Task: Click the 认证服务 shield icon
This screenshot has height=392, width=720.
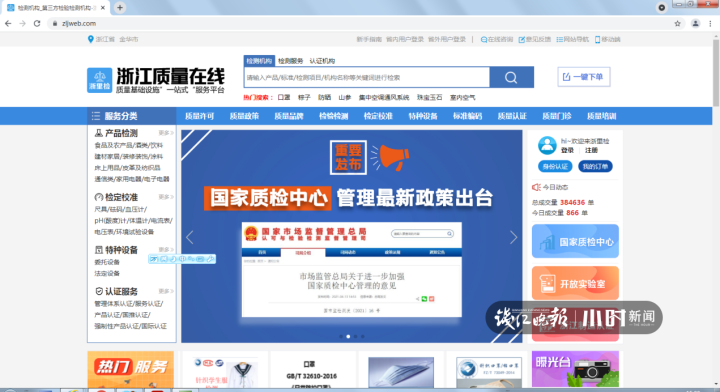Action: click(99, 291)
